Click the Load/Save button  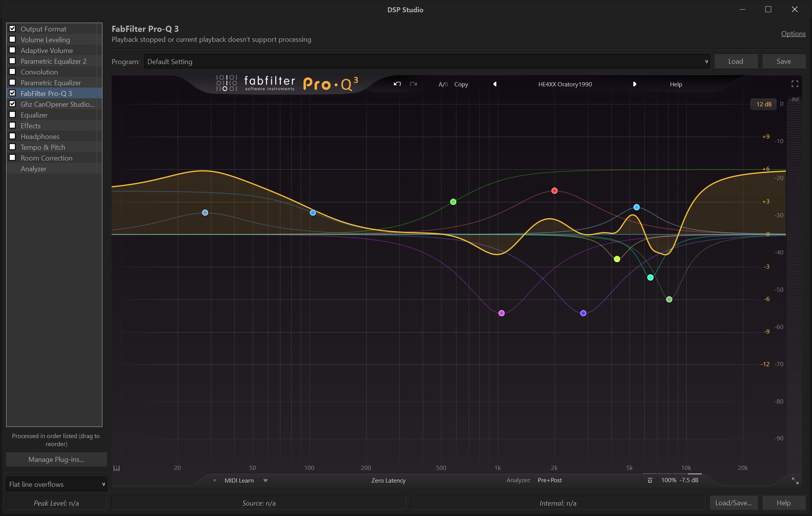tap(733, 503)
